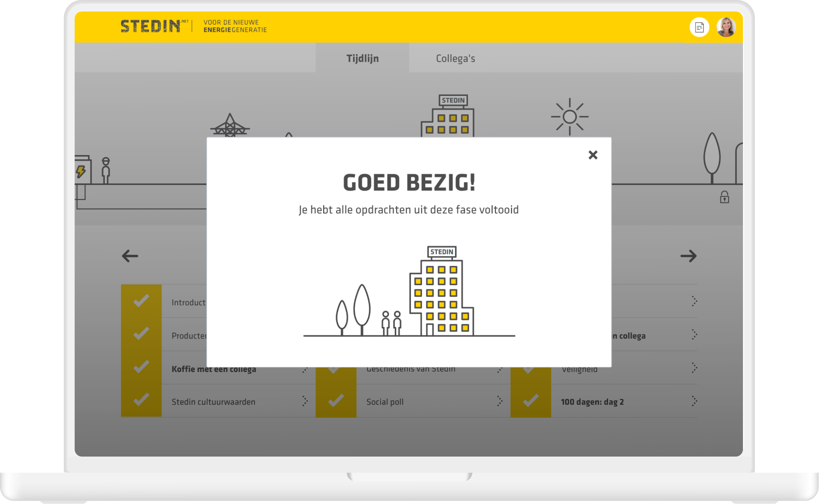This screenshot has width=819, height=504.
Task: Expand Stedin cultuurwaarden chevron
Action: (305, 401)
